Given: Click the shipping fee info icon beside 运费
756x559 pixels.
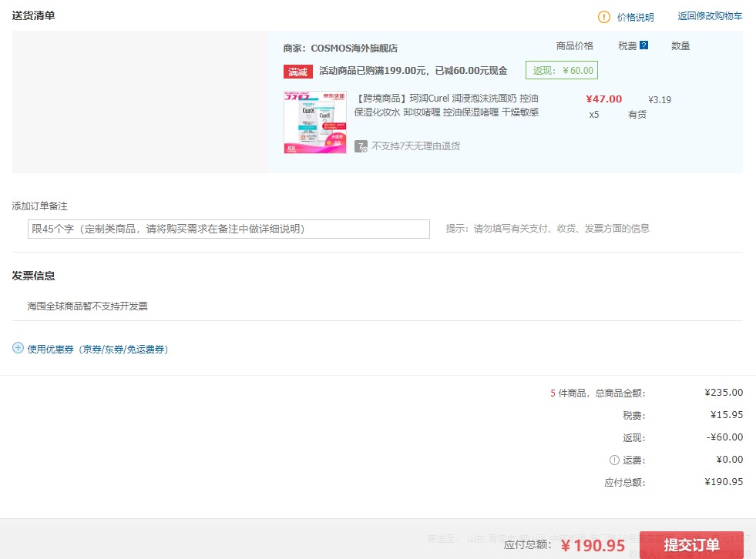Looking at the screenshot, I should 614,460.
